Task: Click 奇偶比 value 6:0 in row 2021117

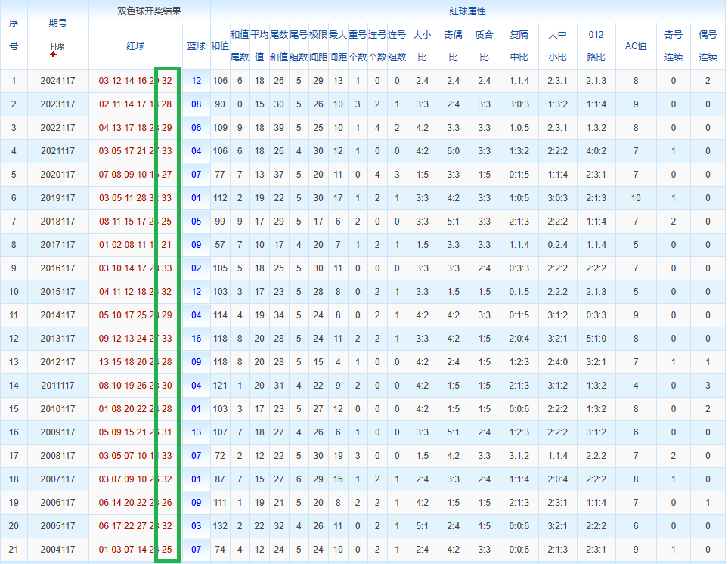Action: pyautogui.click(x=453, y=151)
